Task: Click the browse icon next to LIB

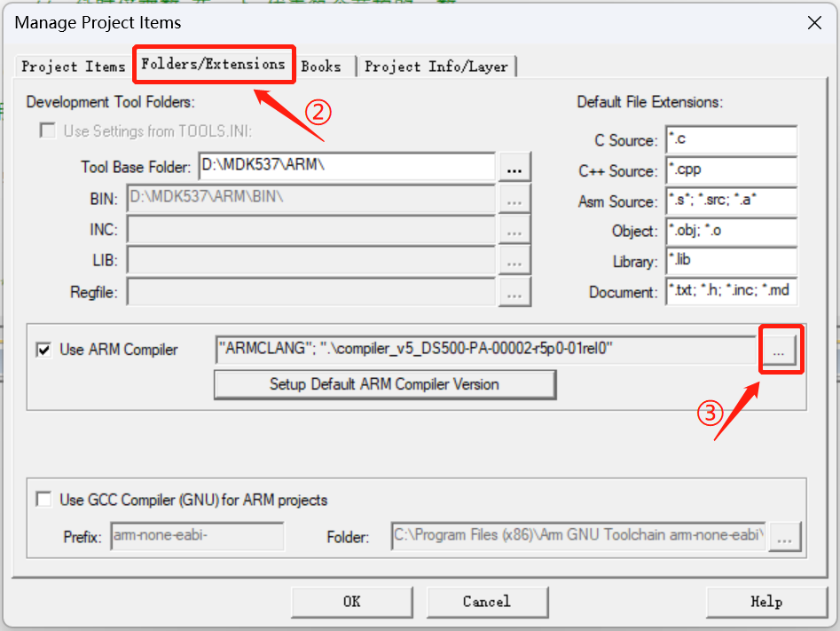Action: point(514,261)
